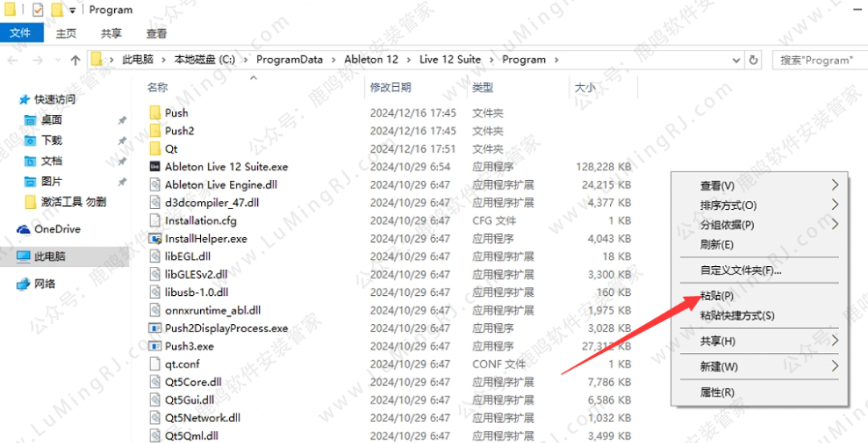The width and height of the screenshot is (868, 443).
Task: Click the refresh button beside address bar
Action: pos(753,59)
